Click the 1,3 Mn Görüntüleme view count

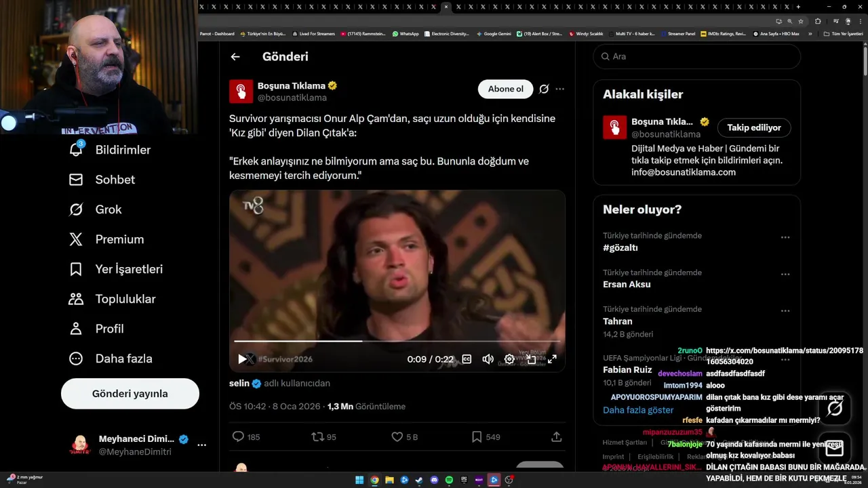point(366,407)
